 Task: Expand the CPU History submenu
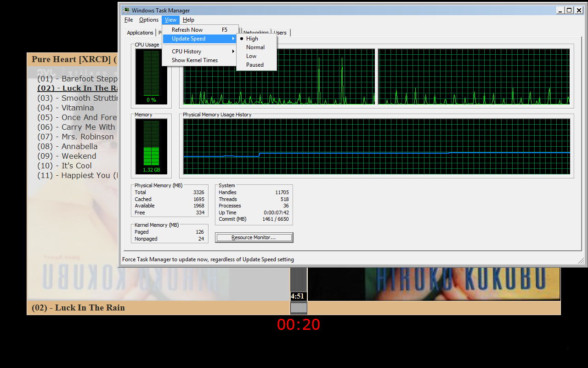coord(200,52)
